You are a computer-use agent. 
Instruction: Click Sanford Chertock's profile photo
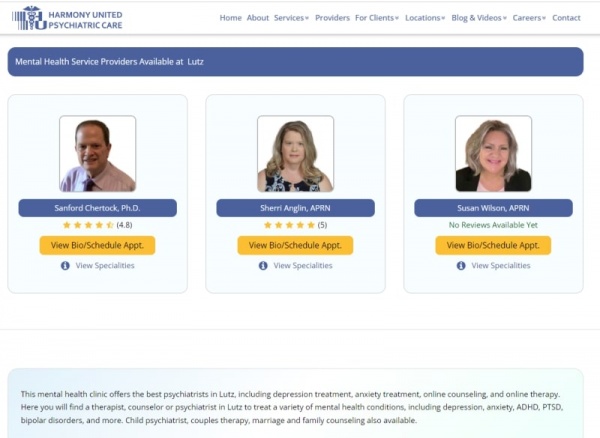(x=98, y=153)
